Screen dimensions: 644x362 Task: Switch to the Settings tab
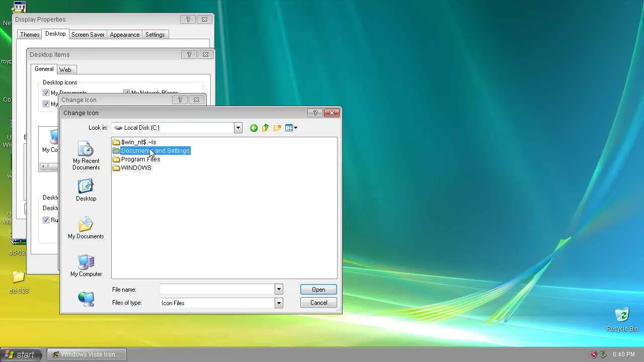[x=155, y=35]
